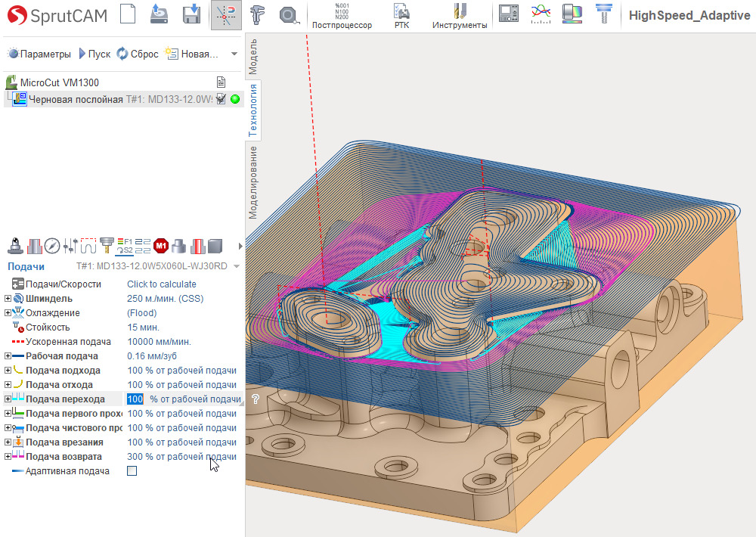
Task: Click the Подача перехода value field 100
Action: tap(135, 399)
